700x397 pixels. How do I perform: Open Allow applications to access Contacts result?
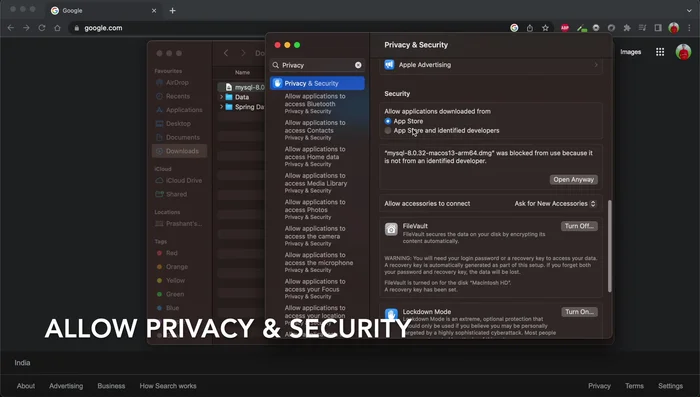(x=315, y=130)
